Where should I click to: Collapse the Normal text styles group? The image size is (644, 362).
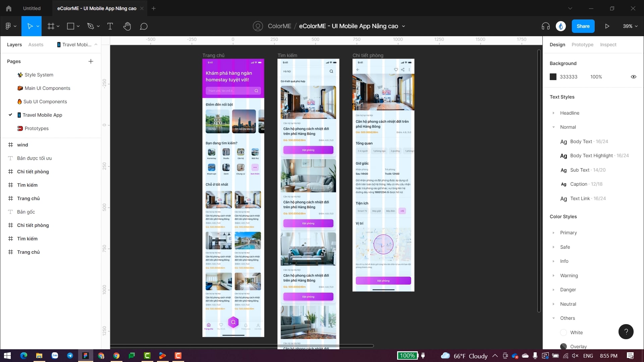point(553,127)
